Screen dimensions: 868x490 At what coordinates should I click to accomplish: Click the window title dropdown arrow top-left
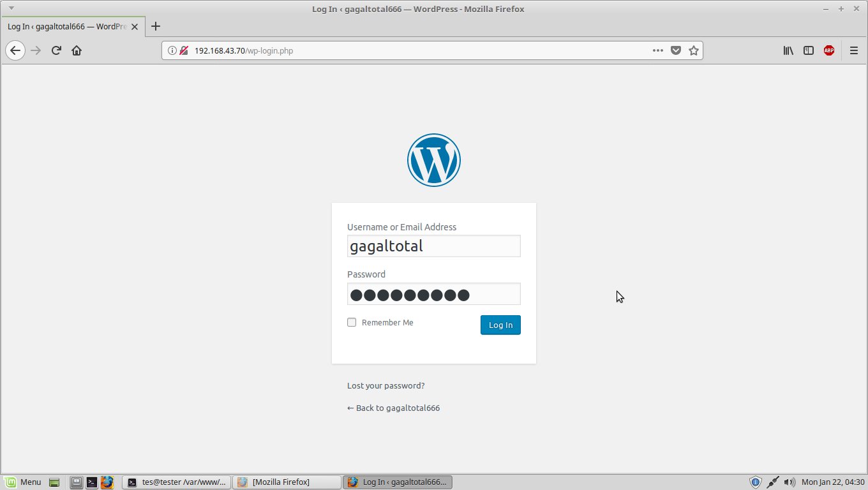10,8
